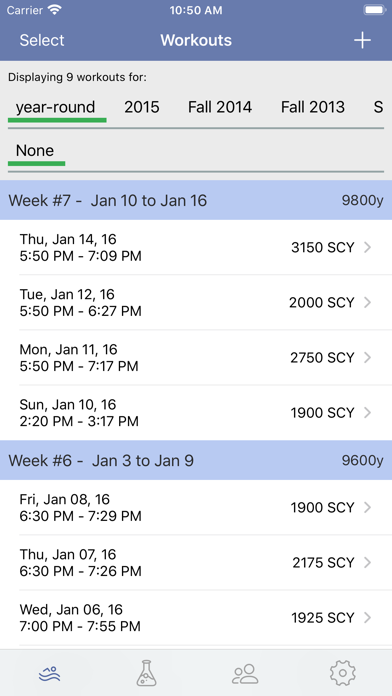Open chevron for Tue Jan 12 workout

tap(367, 302)
